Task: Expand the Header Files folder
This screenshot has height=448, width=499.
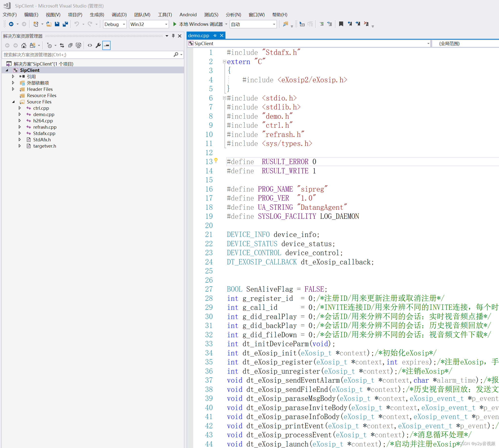Action: coord(13,89)
